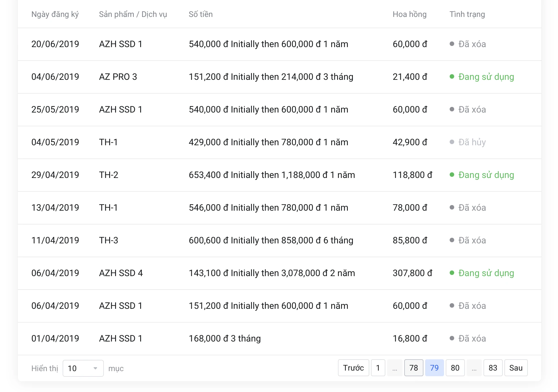This screenshot has width=558, height=392.
Task: Select the date 29/04/2019 cell
Action: (x=55, y=175)
